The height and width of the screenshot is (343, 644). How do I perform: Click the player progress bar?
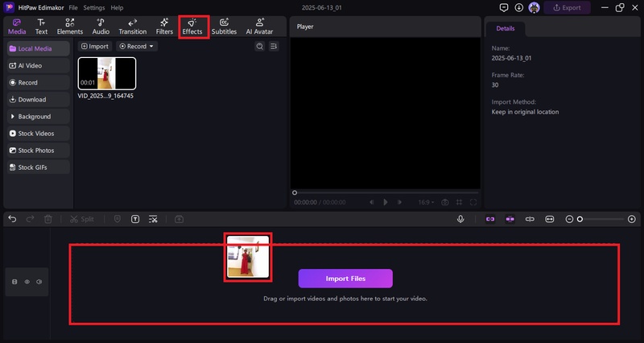pyautogui.click(x=386, y=192)
